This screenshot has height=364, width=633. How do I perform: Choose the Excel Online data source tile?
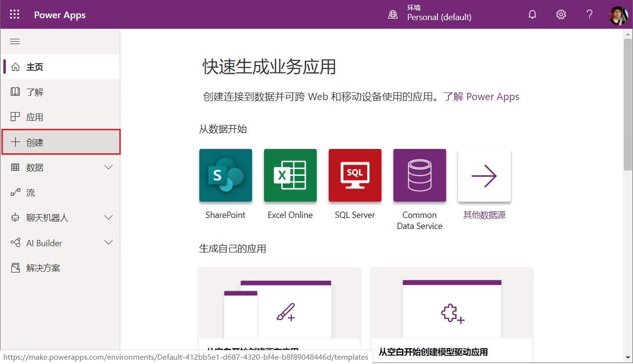click(290, 175)
